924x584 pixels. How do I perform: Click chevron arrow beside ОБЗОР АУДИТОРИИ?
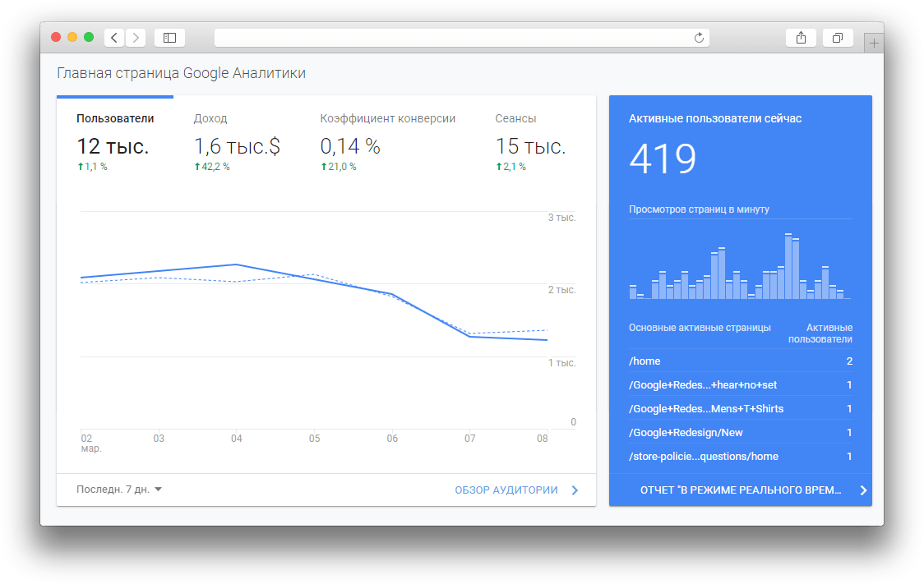point(575,490)
